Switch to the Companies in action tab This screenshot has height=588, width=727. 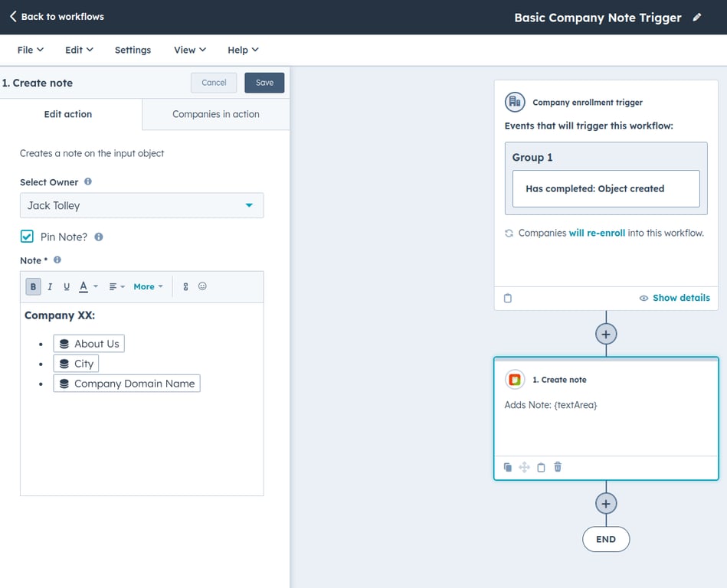(x=214, y=113)
